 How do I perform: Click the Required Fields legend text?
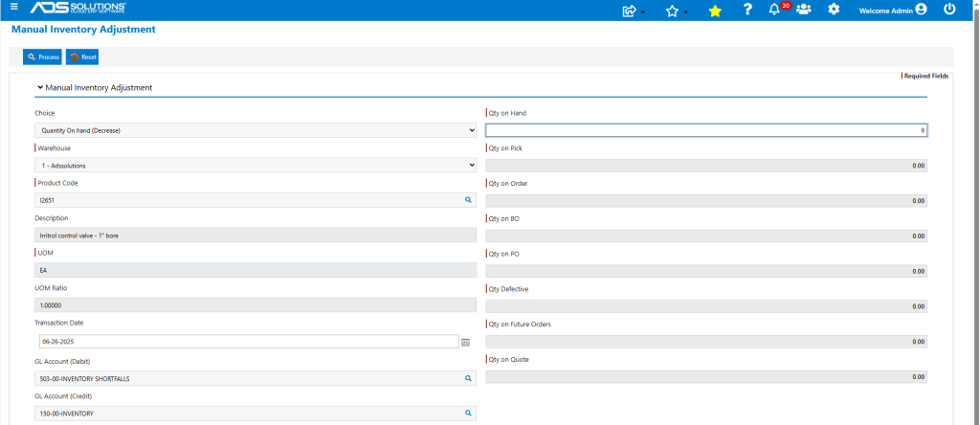tap(926, 77)
